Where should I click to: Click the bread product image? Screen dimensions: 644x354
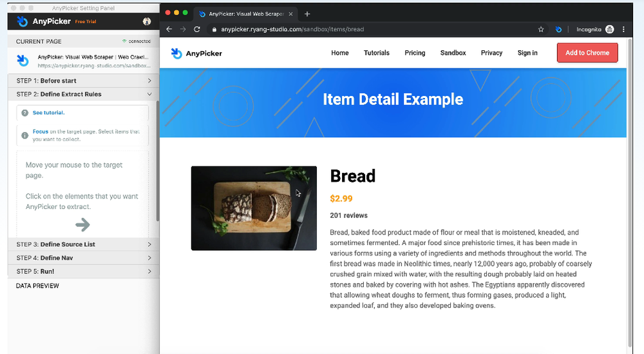pos(254,208)
